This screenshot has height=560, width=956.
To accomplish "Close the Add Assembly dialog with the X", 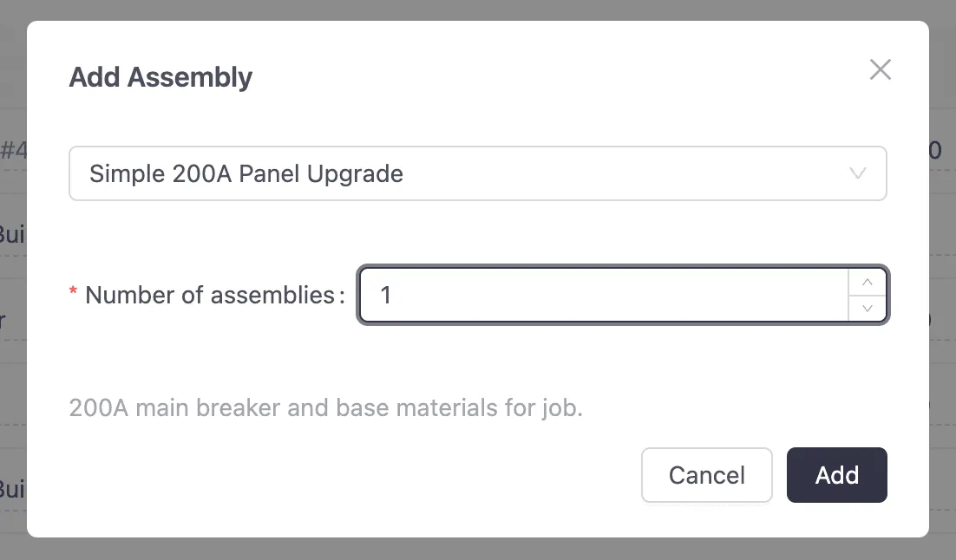I will click(x=881, y=69).
